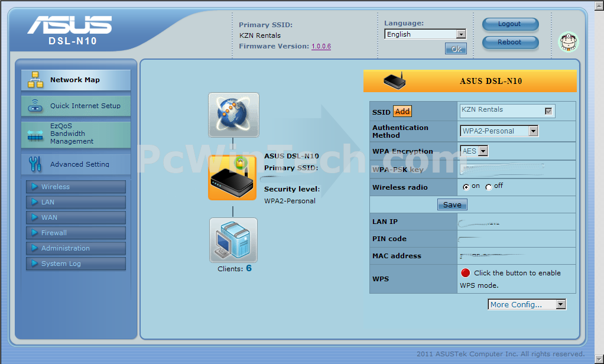The width and height of the screenshot is (604, 364).
Task: Open the More Config dropdown
Action: [x=527, y=304]
